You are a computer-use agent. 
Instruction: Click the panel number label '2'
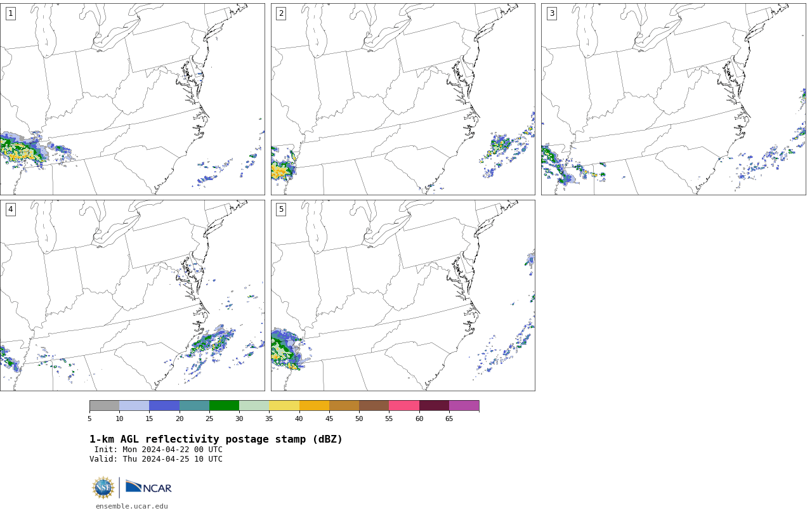pyautogui.click(x=281, y=13)
